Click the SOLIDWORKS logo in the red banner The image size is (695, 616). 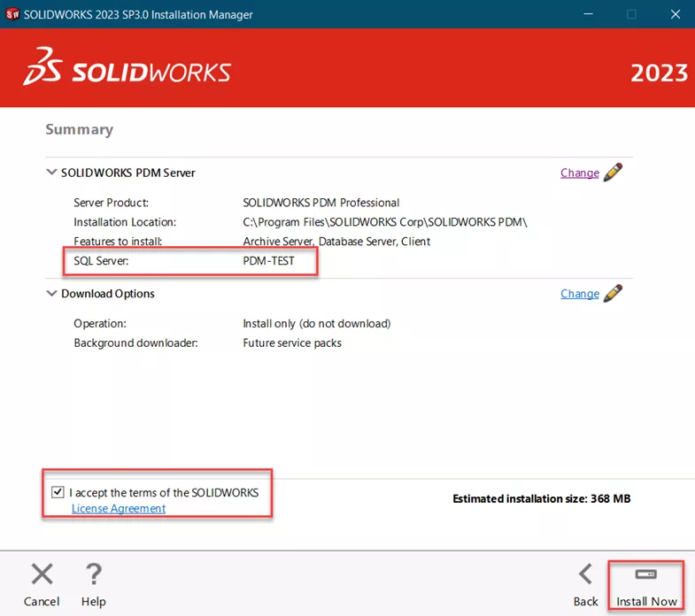coord(127,67)
